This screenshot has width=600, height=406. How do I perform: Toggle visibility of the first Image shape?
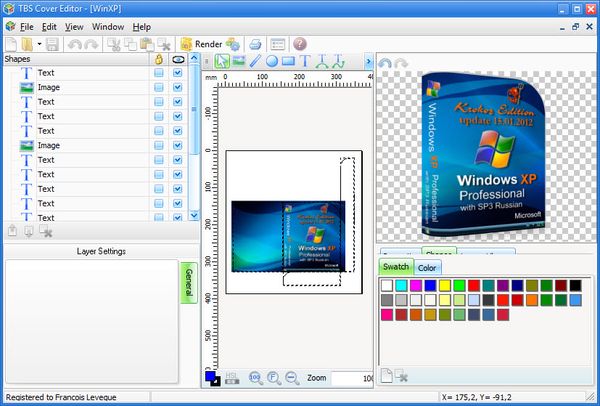[x=177, y=88]
